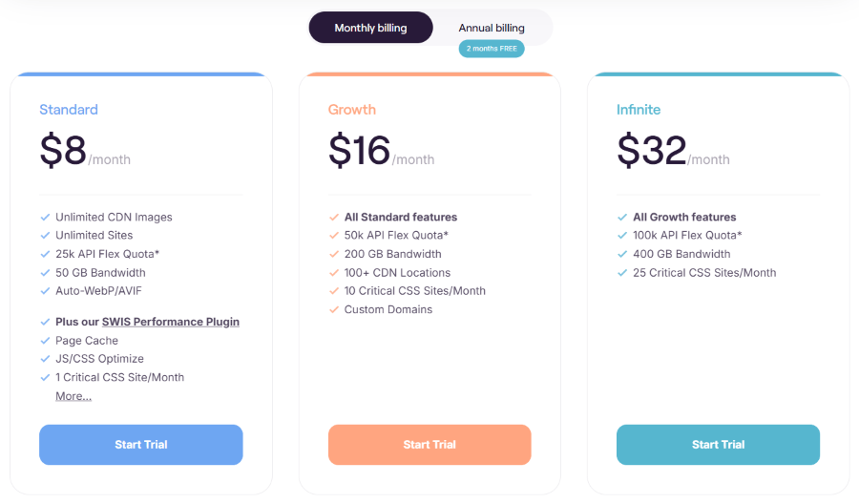Viewport: 859px width, 504px height.
Task: Click checkmark beside Page Cache
Action: (x=45, y=340)
